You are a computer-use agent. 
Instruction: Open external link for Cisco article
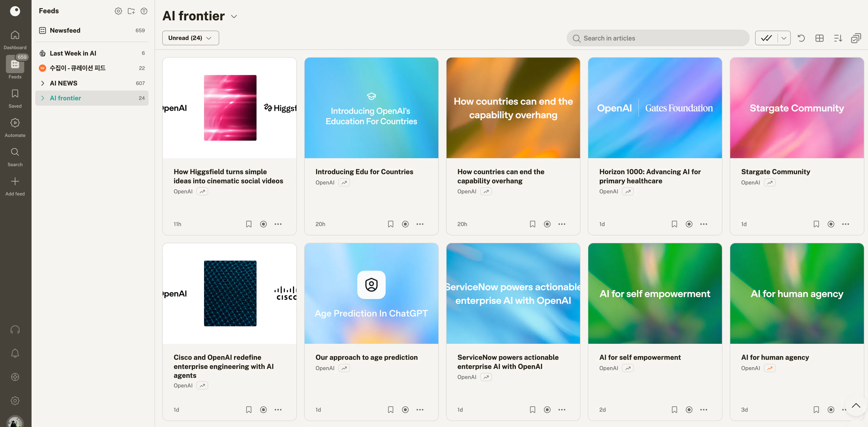tap(202, 386)
